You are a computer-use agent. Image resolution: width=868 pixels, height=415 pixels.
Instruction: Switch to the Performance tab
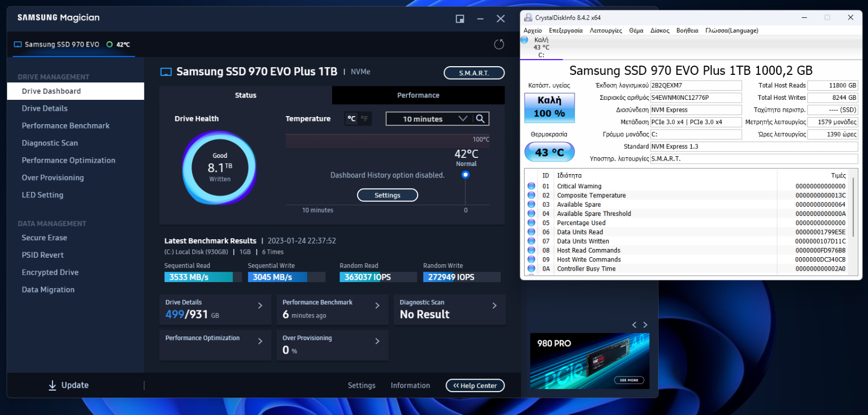[418, 95]
